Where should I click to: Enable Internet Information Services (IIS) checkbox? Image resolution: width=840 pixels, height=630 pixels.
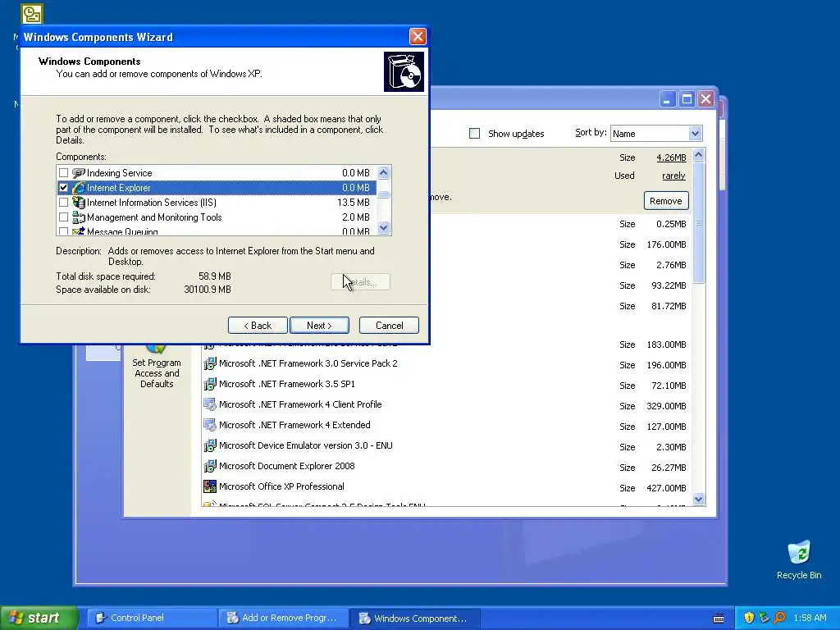point(63,203)
